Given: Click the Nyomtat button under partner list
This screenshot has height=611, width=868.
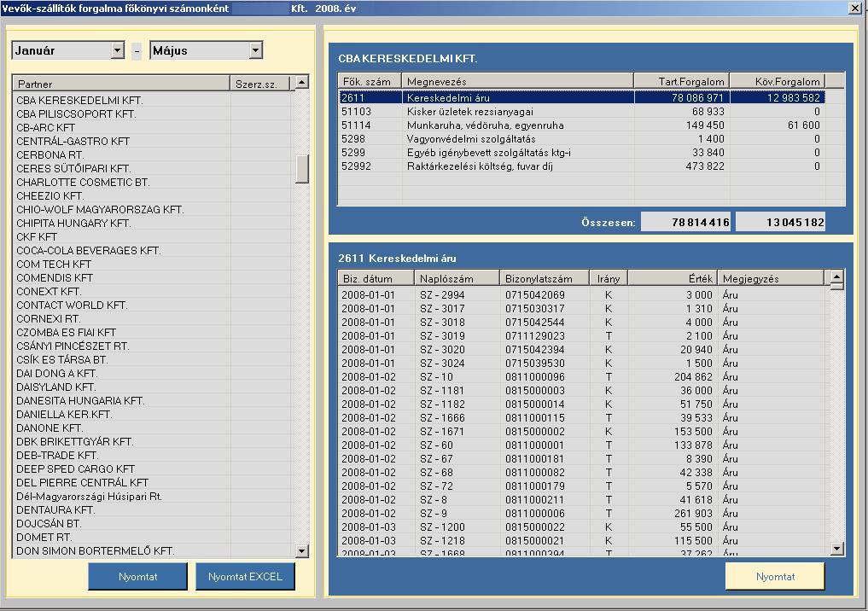Looking at the screenshot, I should point(138,577).
